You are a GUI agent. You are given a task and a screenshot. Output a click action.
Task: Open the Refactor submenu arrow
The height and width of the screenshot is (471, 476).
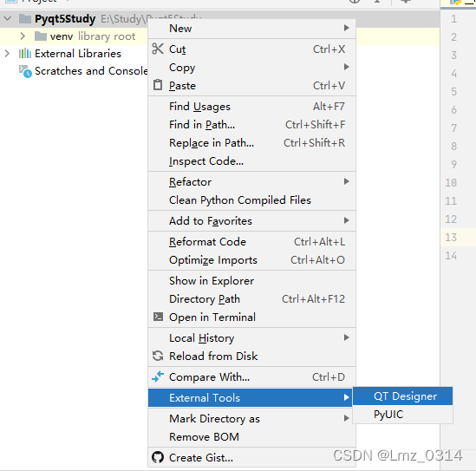coord(346,181)
